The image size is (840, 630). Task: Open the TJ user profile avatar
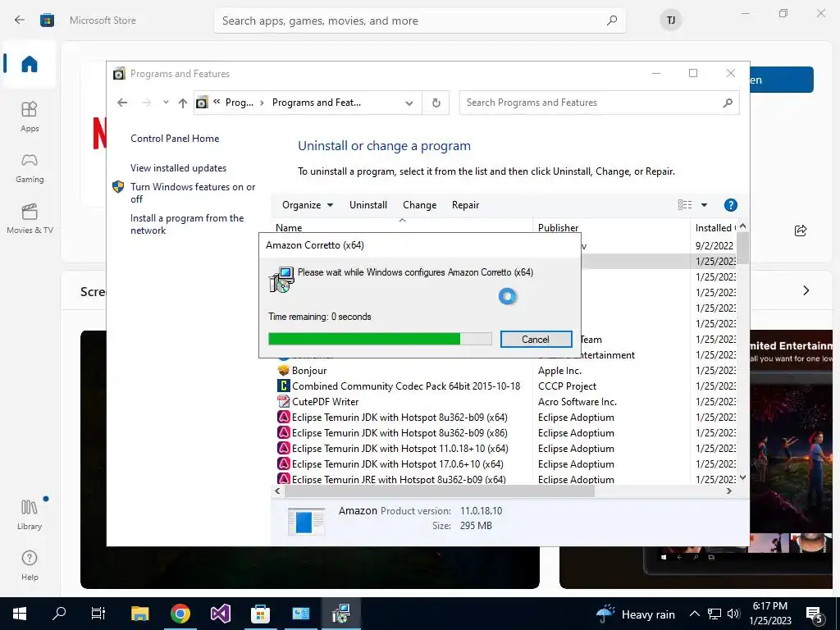pyautogui.click(x=671, y=21)
